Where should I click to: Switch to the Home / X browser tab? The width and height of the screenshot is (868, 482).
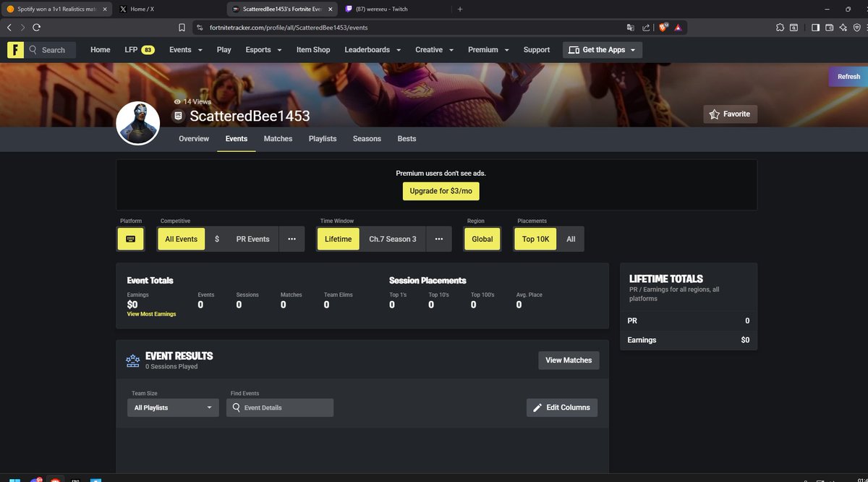tap(169, 9)
